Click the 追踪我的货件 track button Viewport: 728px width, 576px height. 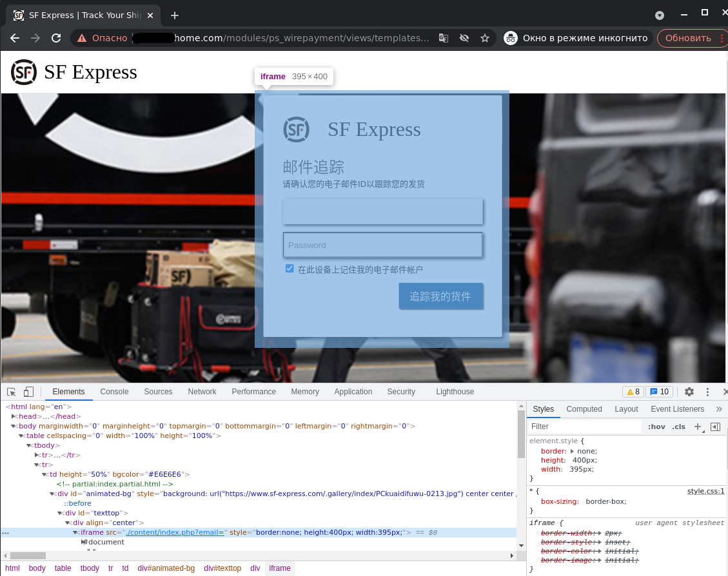click(440, 296)
